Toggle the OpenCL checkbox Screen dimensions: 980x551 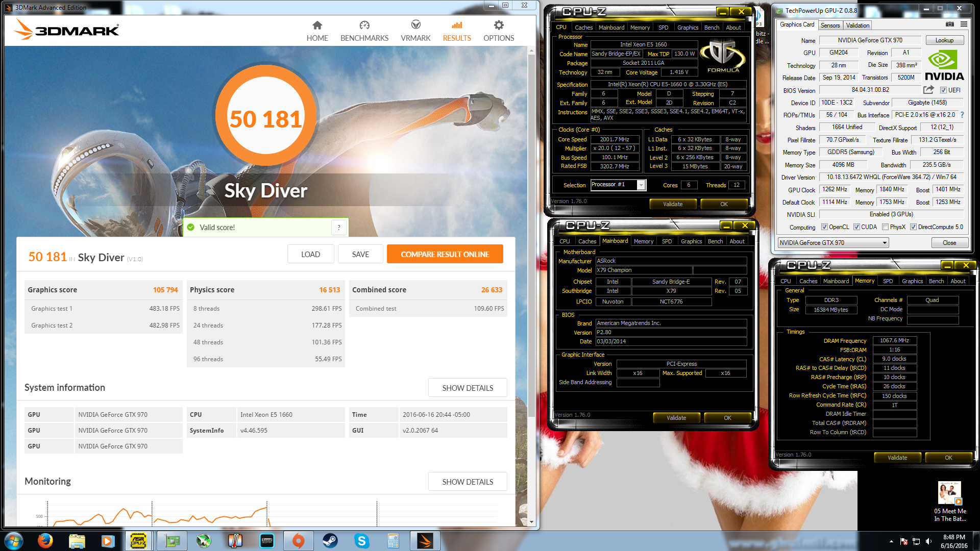[x=824, y=227]
